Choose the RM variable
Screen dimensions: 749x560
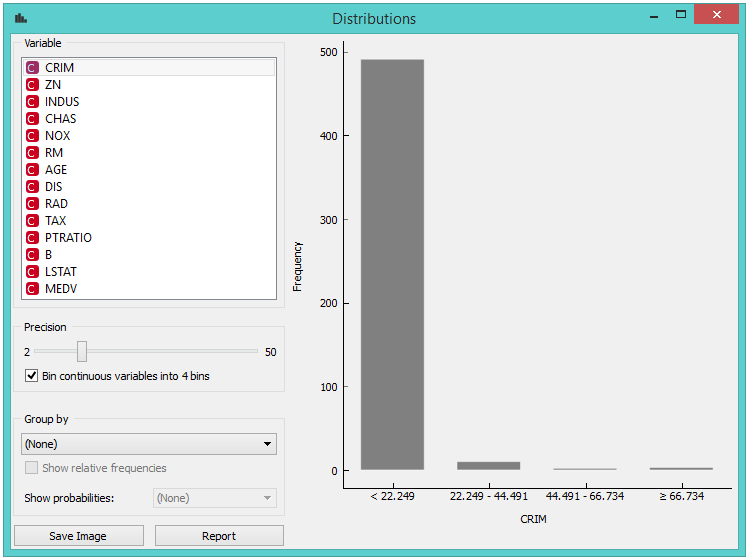pyautogui.click(x=54, y=153)
